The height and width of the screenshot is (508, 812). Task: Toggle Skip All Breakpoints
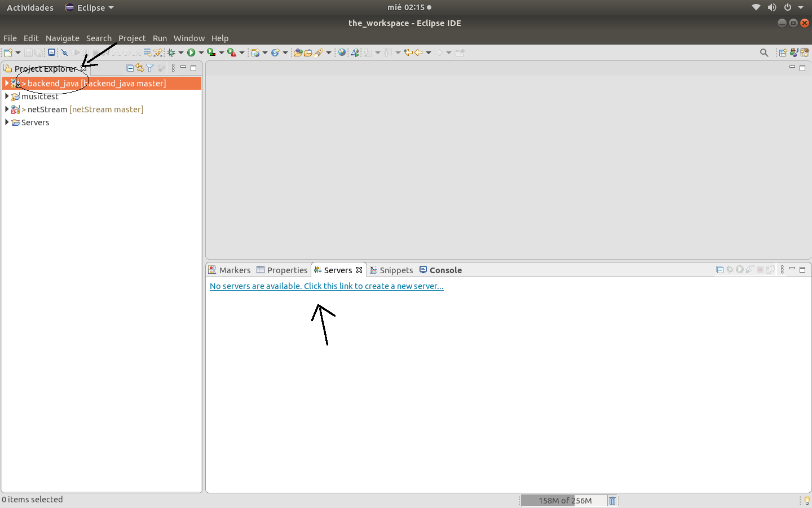pyautogui.click(x=64, y=52)
